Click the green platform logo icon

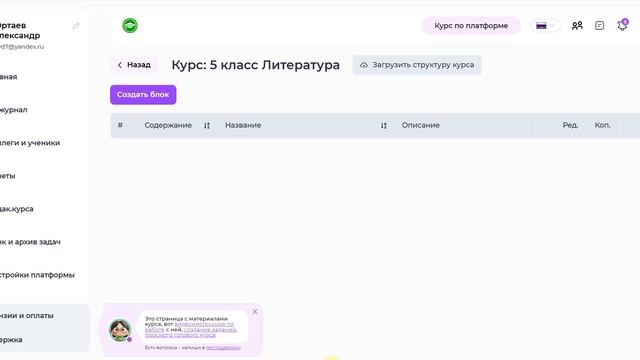(x=130, y=25)
